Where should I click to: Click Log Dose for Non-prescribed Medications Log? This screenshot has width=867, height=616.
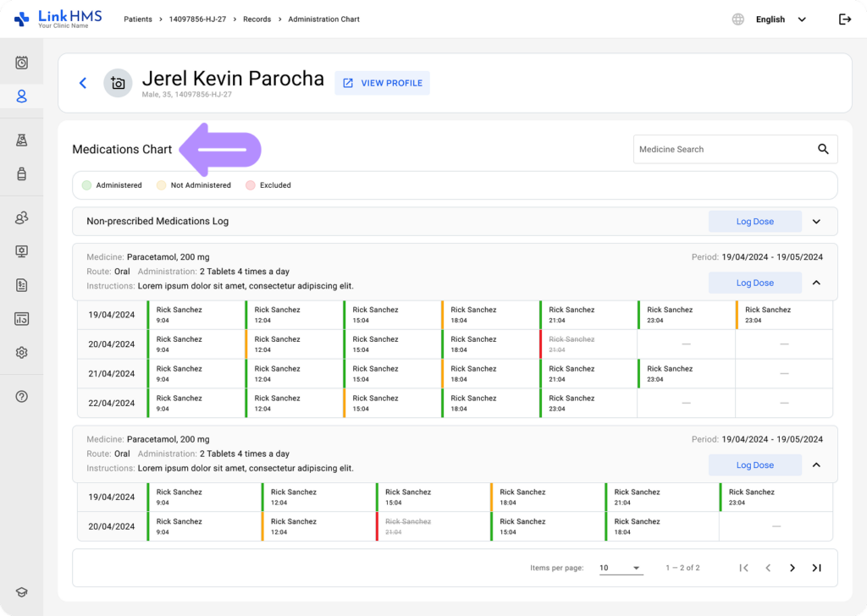pyautogui.click(x=754, y=222)
